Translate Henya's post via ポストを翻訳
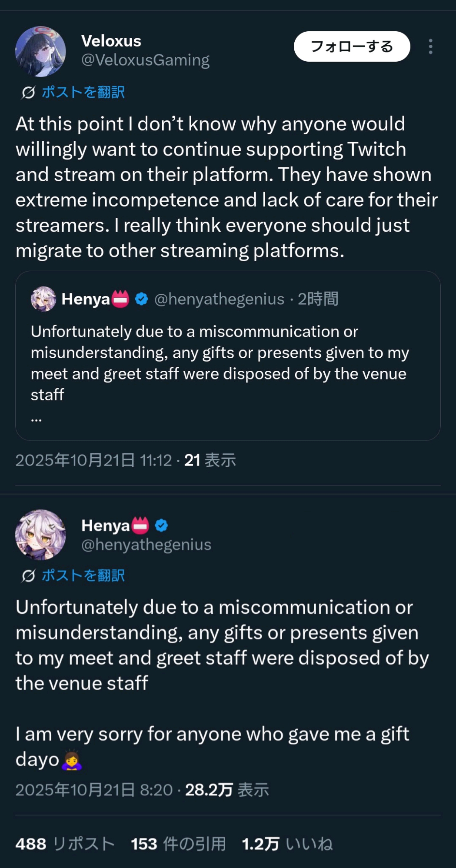The image size is (456, 868). (83, 576)
